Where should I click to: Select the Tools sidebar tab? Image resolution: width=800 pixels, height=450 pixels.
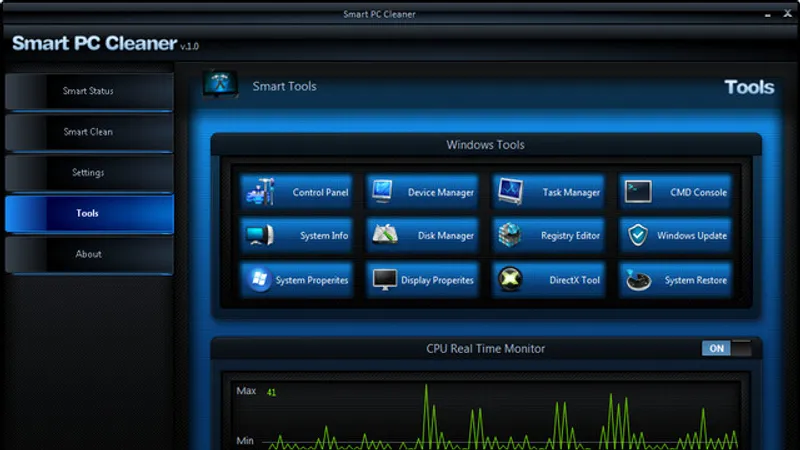(89, 213)
